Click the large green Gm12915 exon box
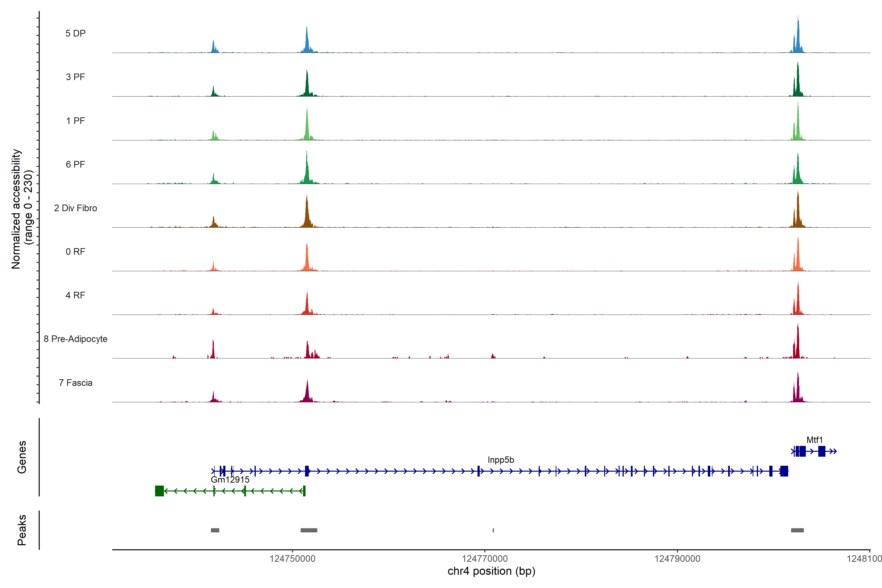 (159, 491)
